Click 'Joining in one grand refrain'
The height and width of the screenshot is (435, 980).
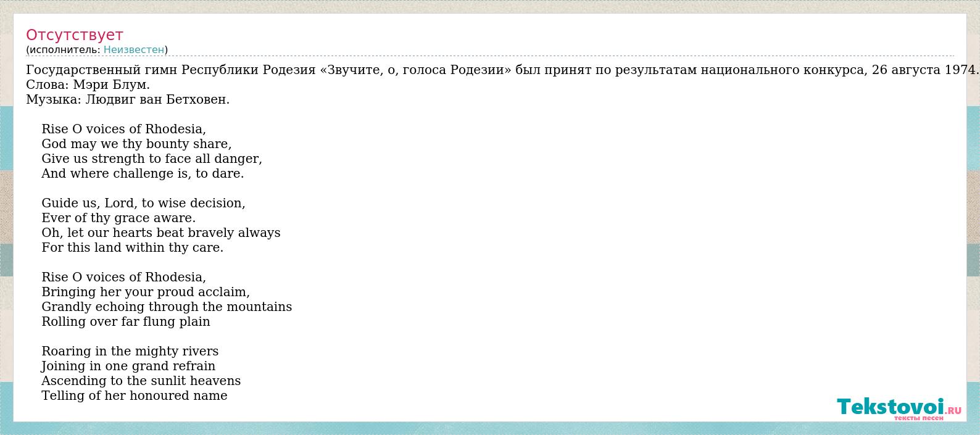[x=128, y=366]
